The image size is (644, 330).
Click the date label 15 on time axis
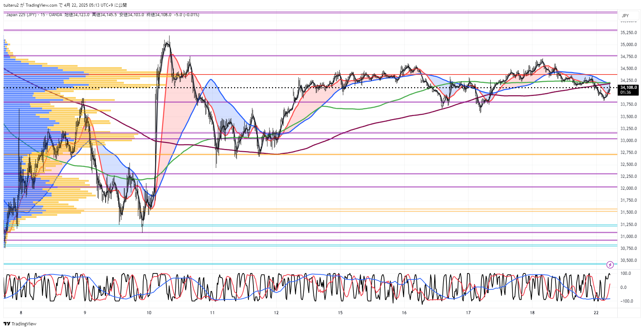click(340, 312)
